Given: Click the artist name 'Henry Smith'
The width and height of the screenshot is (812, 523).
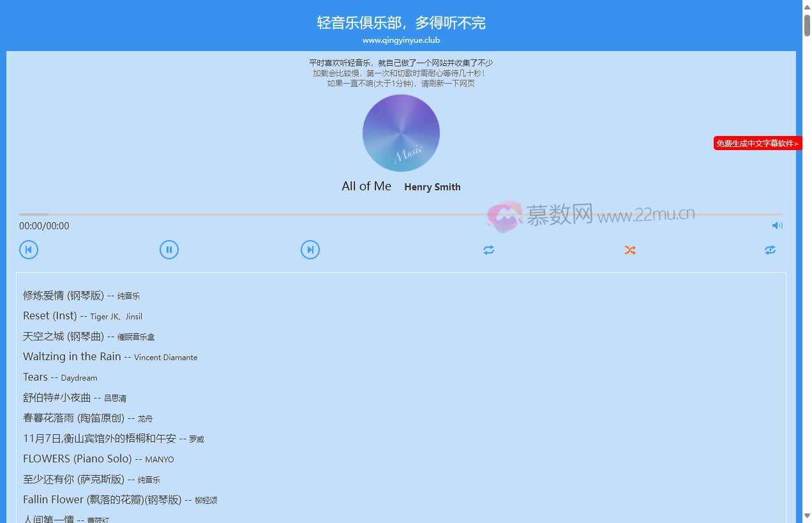Looking at the screenshot, I should [x=432, y=186].
